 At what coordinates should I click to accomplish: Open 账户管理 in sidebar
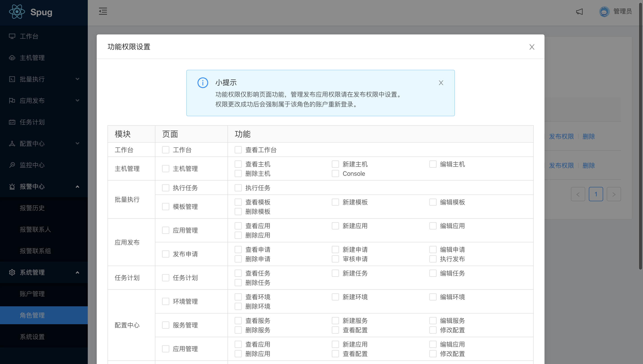click(32, 294)
